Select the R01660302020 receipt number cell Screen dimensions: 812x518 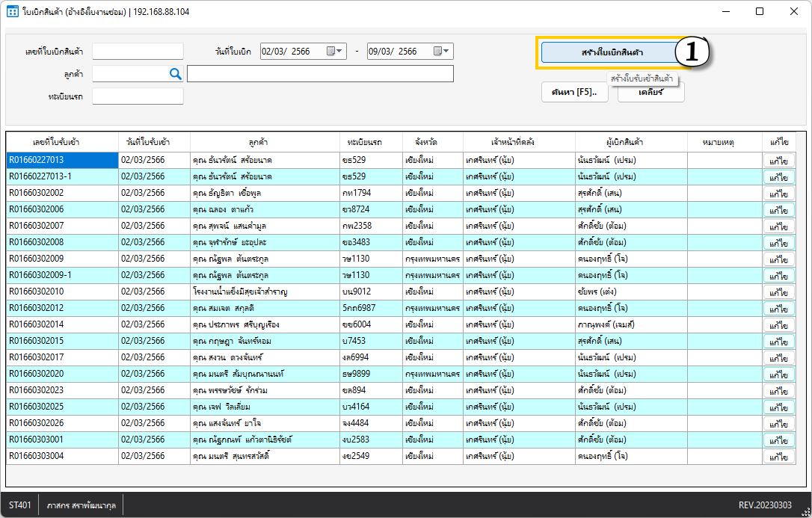coord(62,374)
